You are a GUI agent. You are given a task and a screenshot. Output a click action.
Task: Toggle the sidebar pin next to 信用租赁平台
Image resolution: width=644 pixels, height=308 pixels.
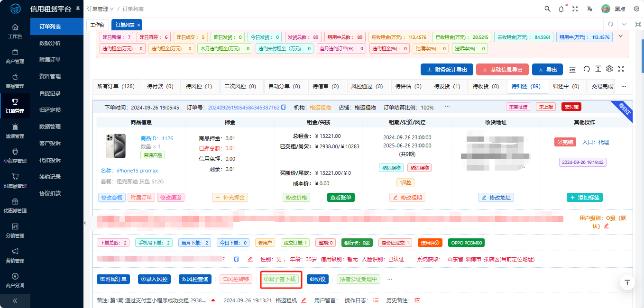(x=78, y=9)
